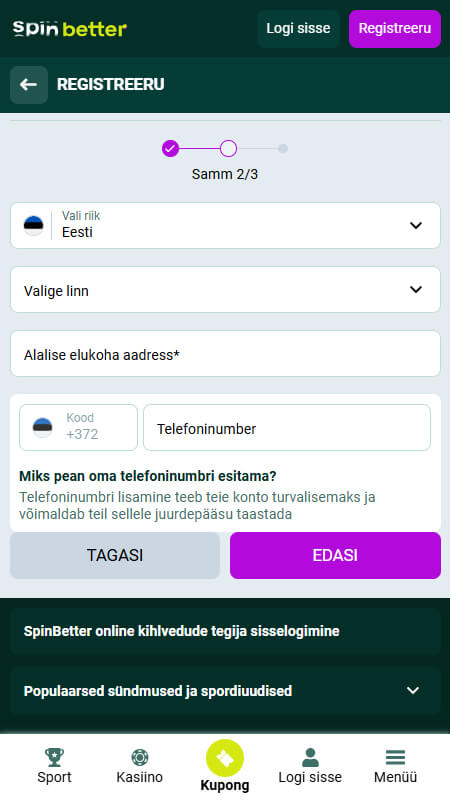The width and height of the screenshot is (450, 800).
Task: Open the SpinBetter logo home link
Action: click(70, 29)
